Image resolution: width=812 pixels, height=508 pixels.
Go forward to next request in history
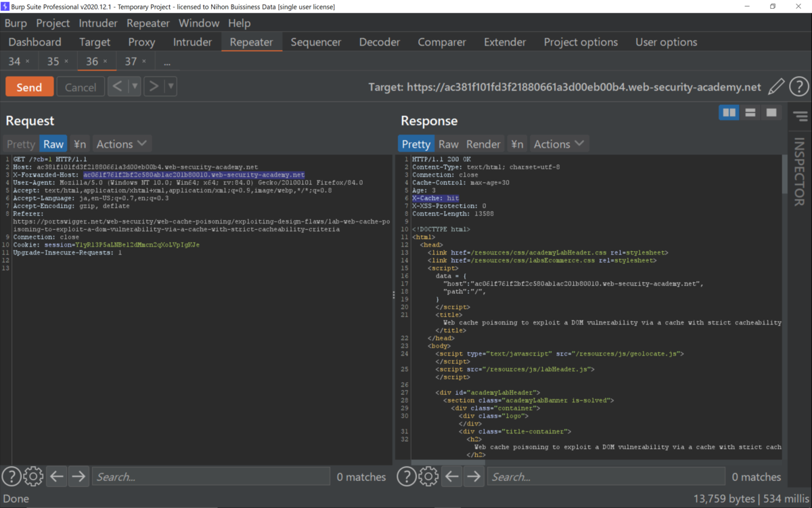(154, 87)
